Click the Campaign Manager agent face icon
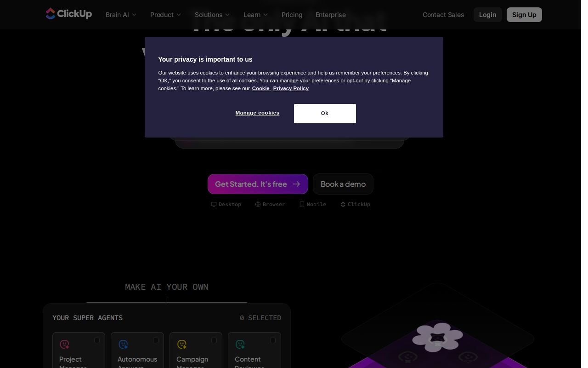Image resolution: width=588 pixels, height=368 pixels. point(182,344)
